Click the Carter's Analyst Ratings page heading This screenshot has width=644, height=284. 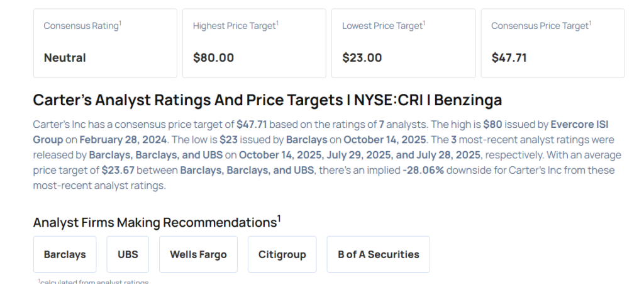click(267, 100)
